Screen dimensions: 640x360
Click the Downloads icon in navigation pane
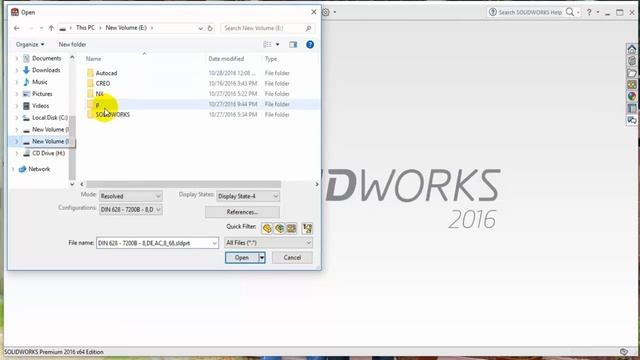(x=27, y=70)
